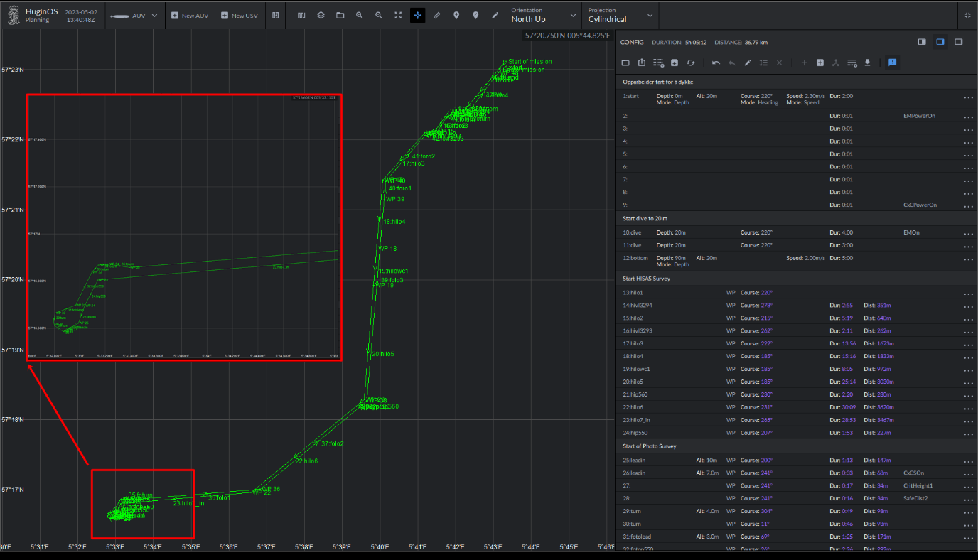Open the map layers icon
Viewport: 978px width, 560px height.
320,15
